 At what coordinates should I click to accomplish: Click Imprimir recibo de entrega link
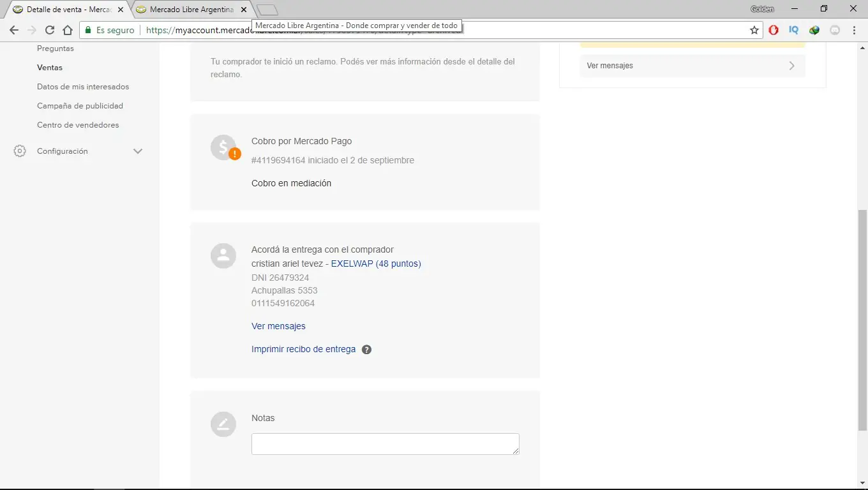[303, 350]
